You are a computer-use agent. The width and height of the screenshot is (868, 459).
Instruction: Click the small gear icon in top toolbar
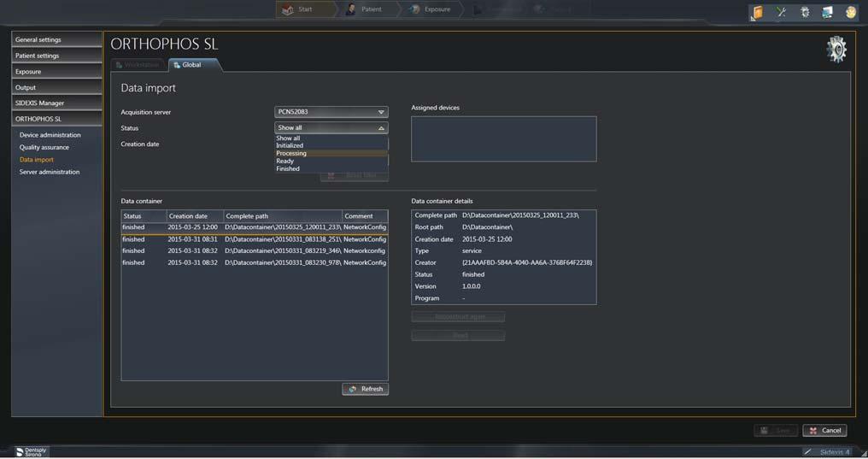805,12
